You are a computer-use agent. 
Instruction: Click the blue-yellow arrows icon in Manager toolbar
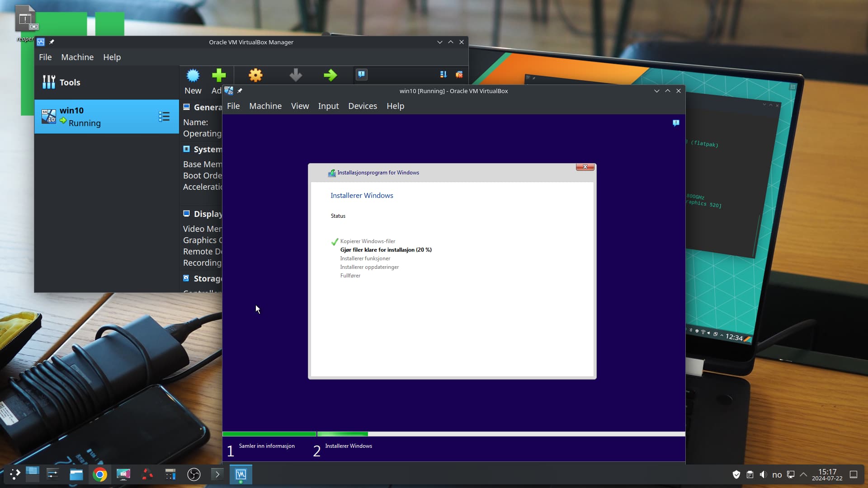pos(443,75)
